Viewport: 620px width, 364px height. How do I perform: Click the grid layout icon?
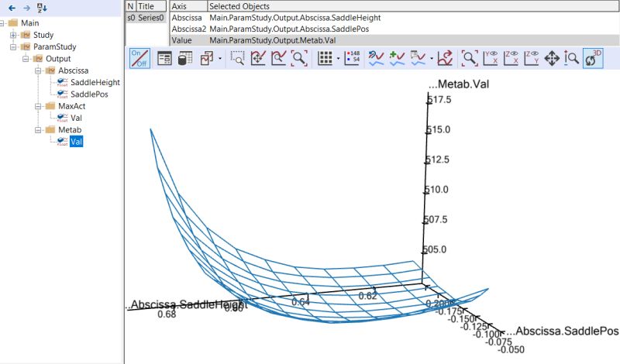pyautogui.click(x=325, y=59)
